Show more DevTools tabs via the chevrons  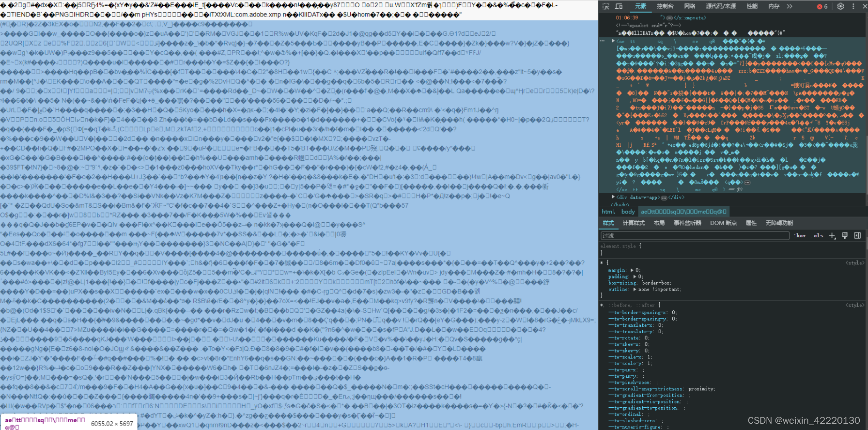coord(790,6)
